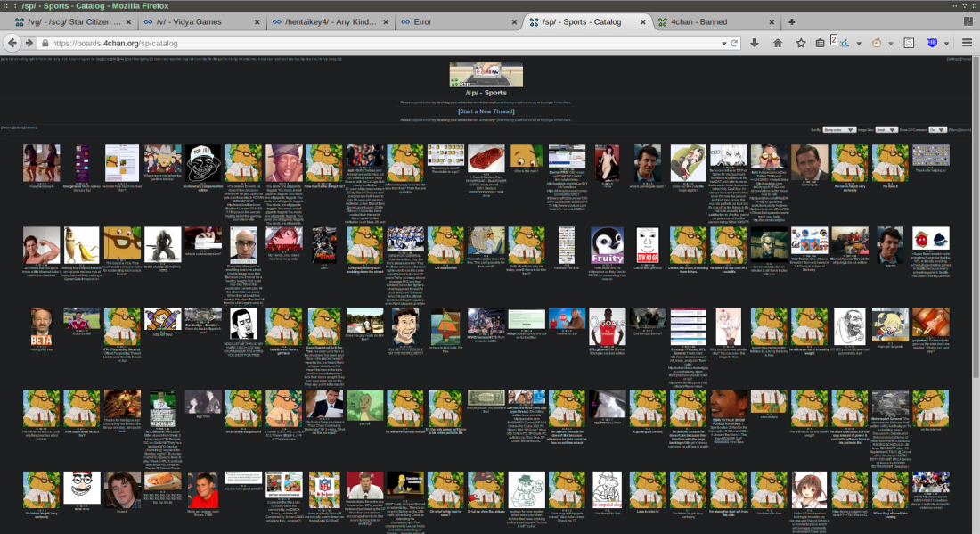
Task: Bookmark this page with the star icon
Action: tap(800, 42)
